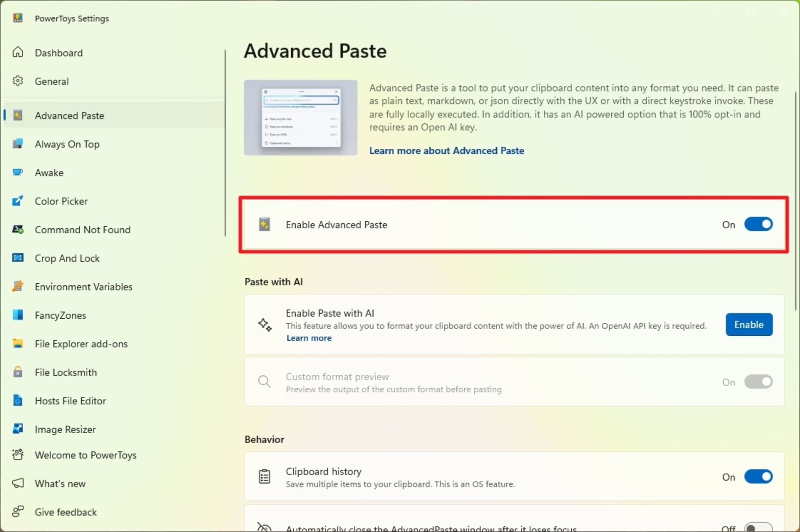Click the Crop And Lock icon
Image resolution: width=800 pixels, height=532 pixels.
click(17, 258)
